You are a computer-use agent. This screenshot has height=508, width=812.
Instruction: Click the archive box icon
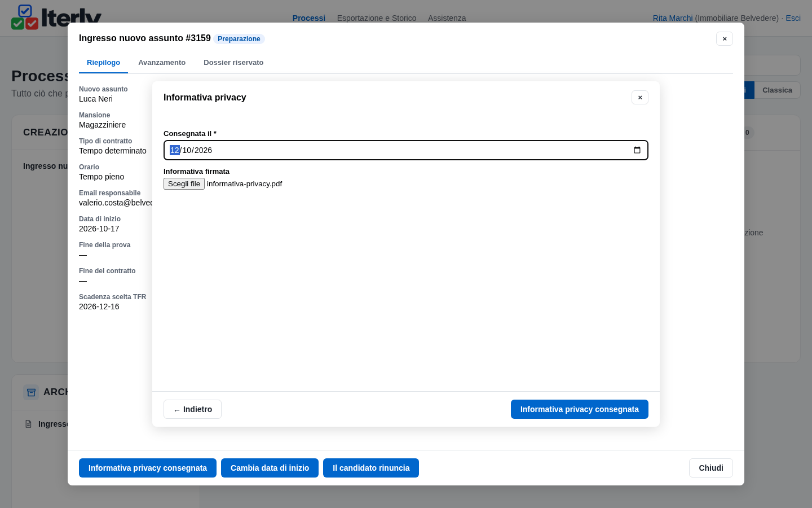click(31, 392)
